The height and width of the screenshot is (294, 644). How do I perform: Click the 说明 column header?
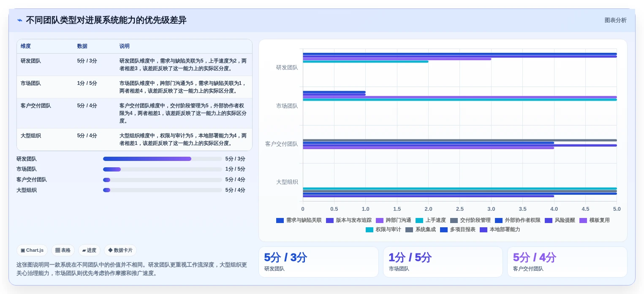pyautogui.click(x=125, y=46)
